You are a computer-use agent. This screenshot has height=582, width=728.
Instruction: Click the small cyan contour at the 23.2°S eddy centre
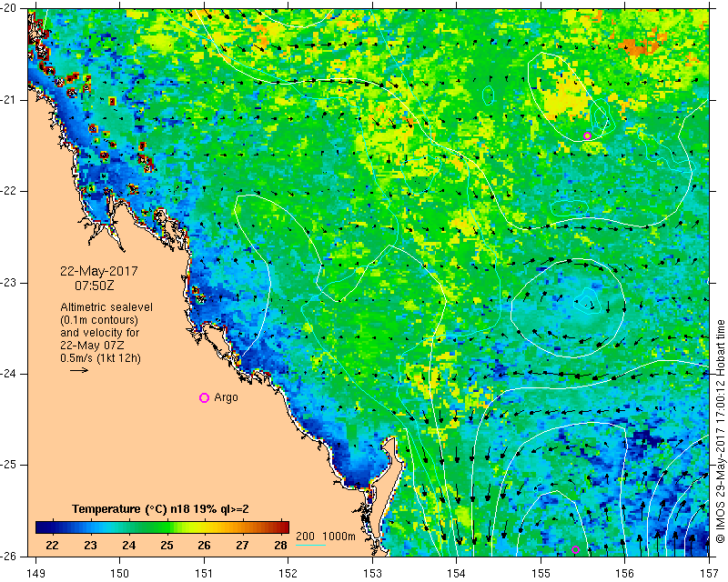[x=587, y=302]
